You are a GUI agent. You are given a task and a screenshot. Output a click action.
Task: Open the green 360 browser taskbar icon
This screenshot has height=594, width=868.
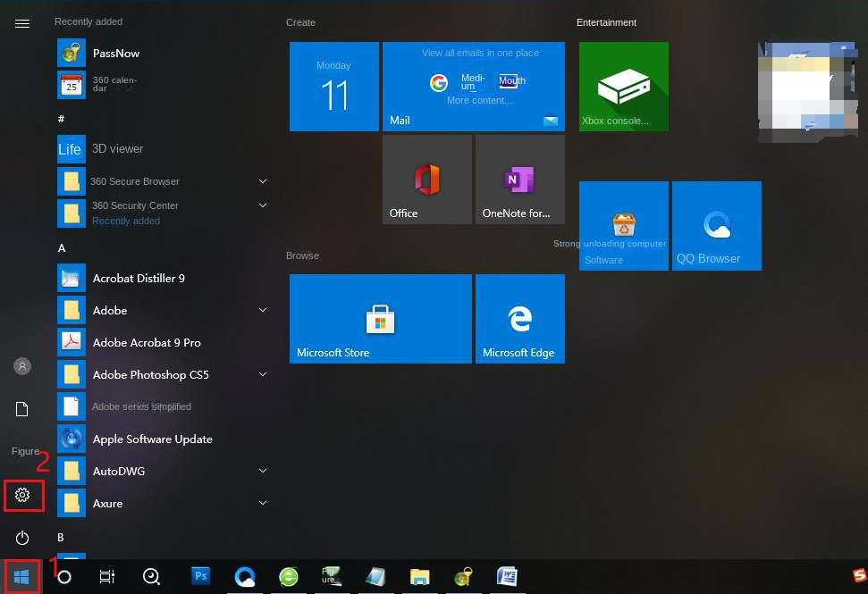point(289,577)
